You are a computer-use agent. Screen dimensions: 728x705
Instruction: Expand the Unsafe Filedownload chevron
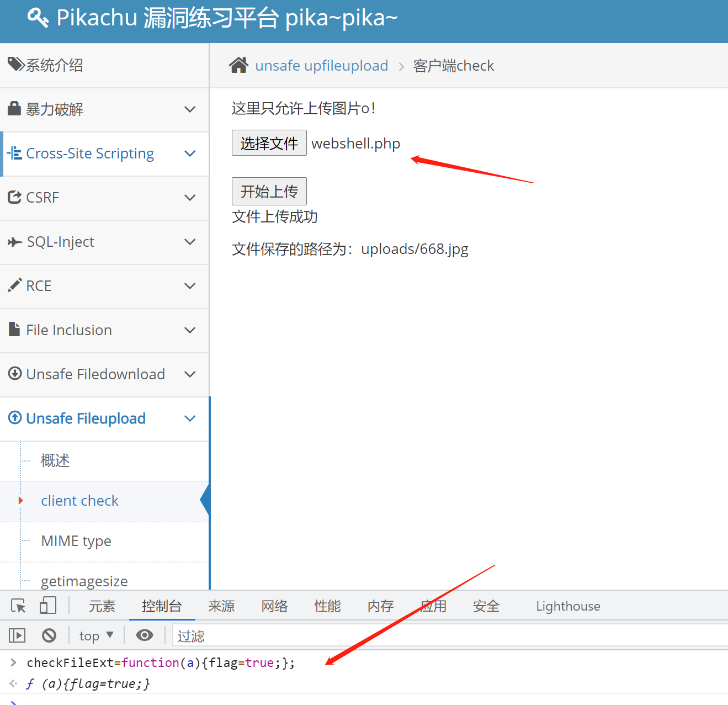pyautogui.click(x=190, y=374)
